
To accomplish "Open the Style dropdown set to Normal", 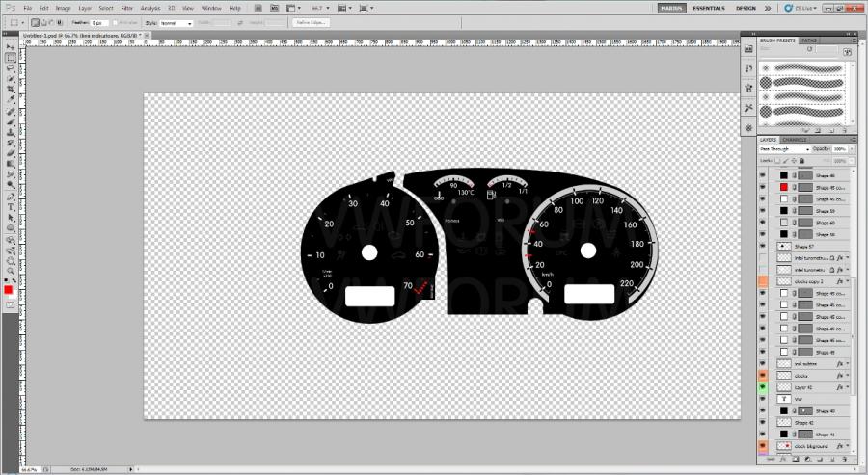I will point(176,22).
